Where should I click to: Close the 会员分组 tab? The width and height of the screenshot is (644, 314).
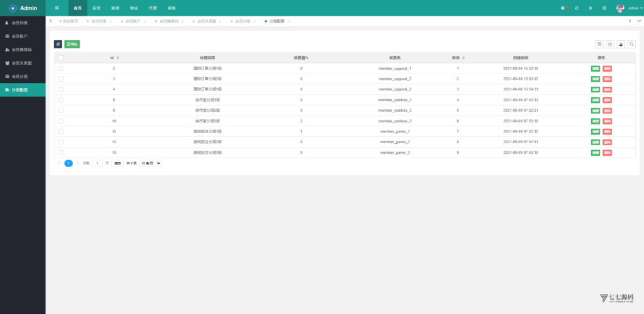(x=255, y=21)
